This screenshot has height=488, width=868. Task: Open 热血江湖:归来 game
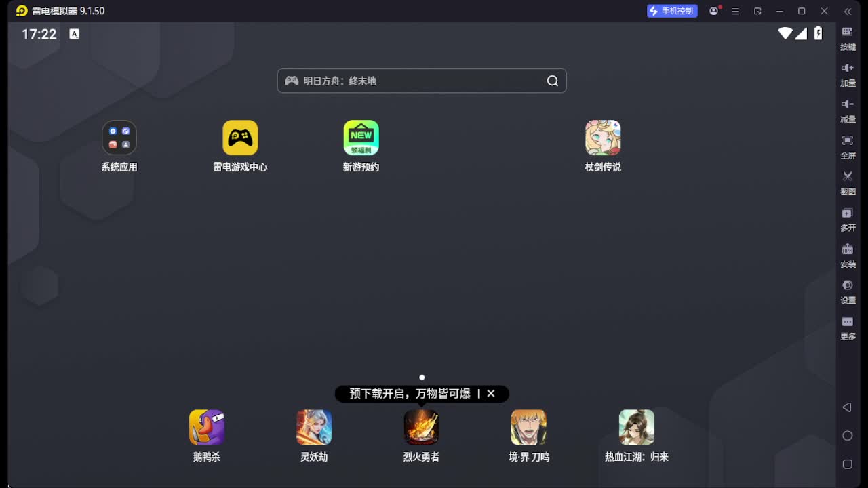636,428
